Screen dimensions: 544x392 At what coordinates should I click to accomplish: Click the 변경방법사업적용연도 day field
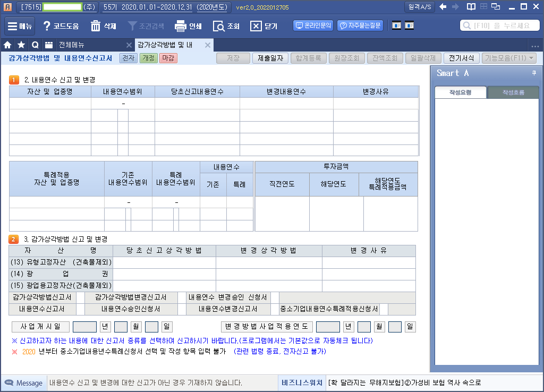[x=395, y=327]
